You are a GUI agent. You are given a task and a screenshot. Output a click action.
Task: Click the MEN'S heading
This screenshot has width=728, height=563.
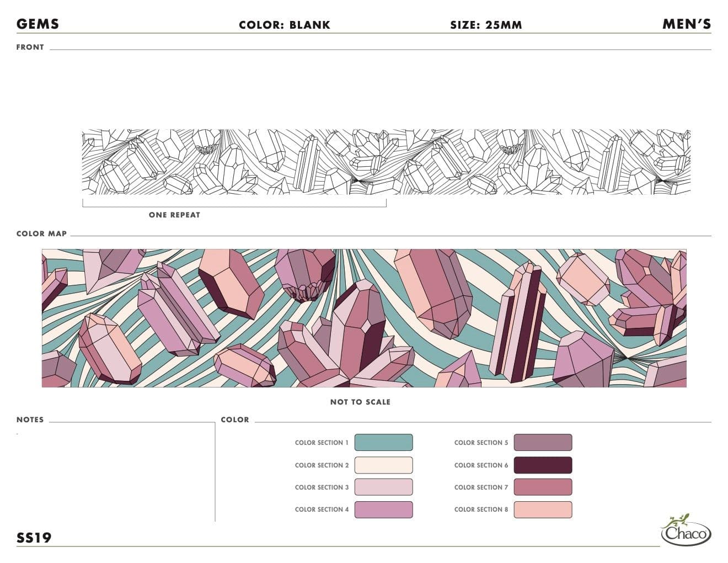click(x=687, y=24)
